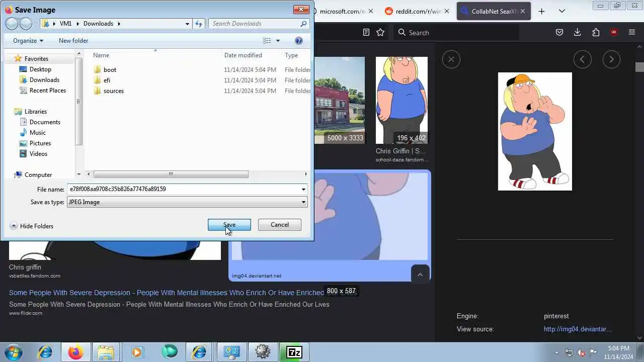Focus the Search Downloads box
Image resolution: width=644 pixels, height=362 pixels.
click(258, 24)
